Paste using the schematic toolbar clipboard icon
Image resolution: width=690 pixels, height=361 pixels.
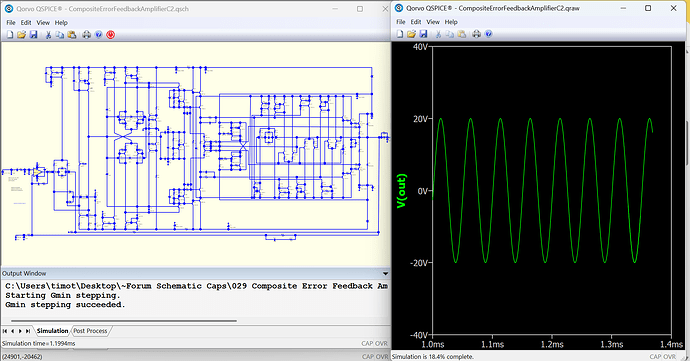[72, 35]
